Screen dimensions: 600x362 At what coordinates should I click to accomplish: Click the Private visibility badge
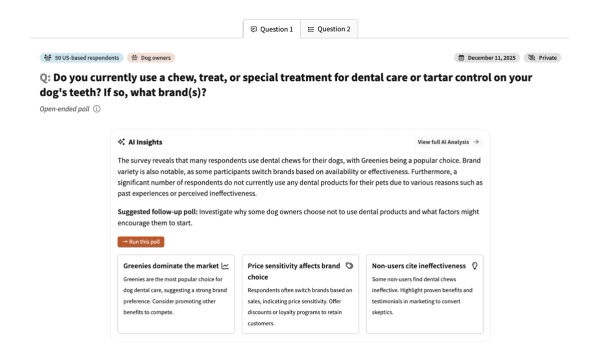click(x=542, y=58)
